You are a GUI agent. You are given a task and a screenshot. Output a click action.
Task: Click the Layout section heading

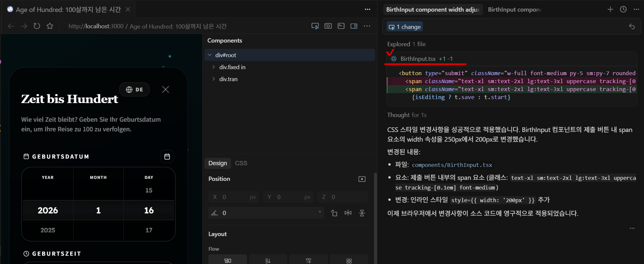click(x=217, y=234)
